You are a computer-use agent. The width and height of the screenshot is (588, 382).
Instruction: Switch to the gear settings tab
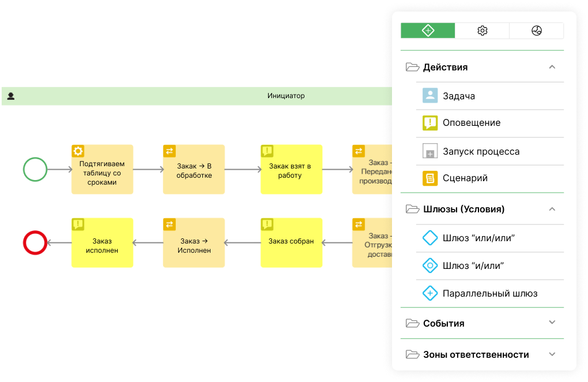point(483,31)
